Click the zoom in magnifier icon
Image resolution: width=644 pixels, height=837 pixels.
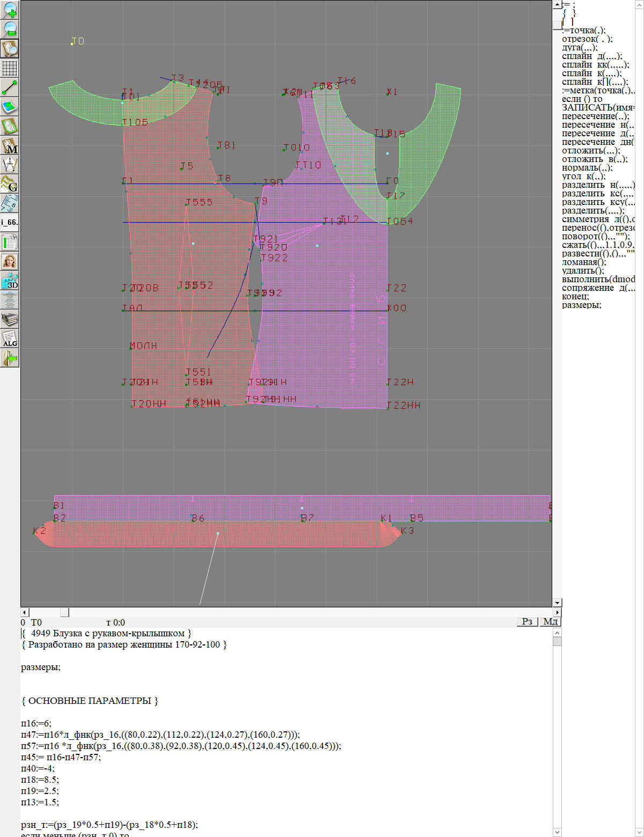[10, 10]
